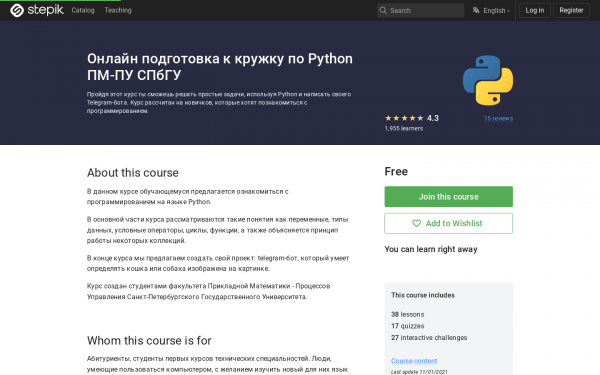Image resolution: width=600 pixels, height=375 pixels.
Task: Click the heart icon on Add to Wishlist
Action: point(416,223)
